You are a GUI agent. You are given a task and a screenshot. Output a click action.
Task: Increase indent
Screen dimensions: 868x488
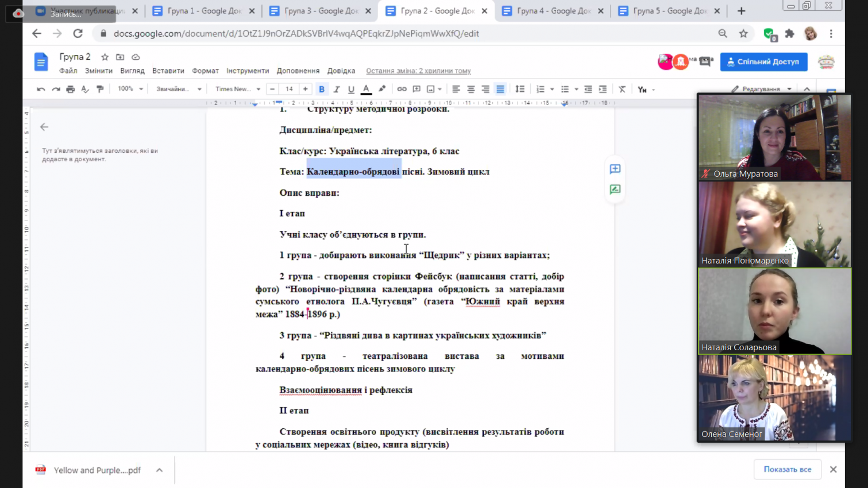tap(603, 90)
